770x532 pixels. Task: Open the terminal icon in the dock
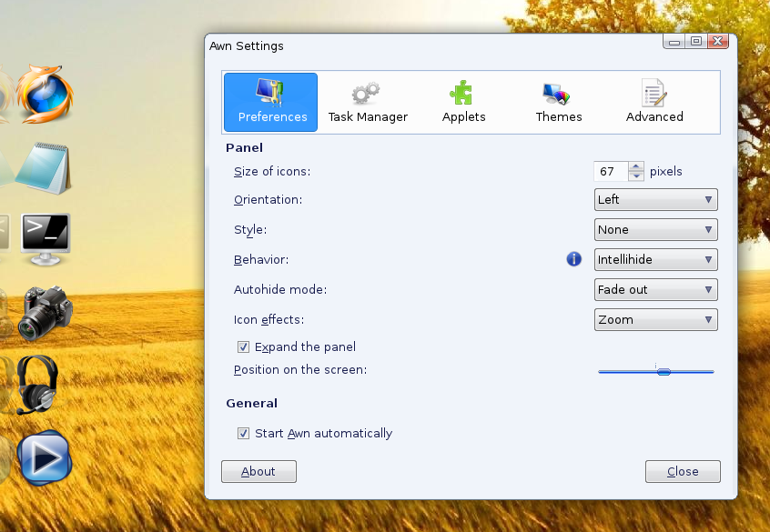pyautogui.click(x=46, y=239)
